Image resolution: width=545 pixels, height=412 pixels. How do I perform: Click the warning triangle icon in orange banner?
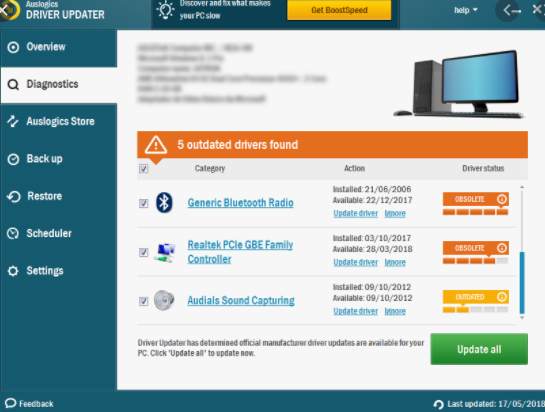[x=156, y=145]
